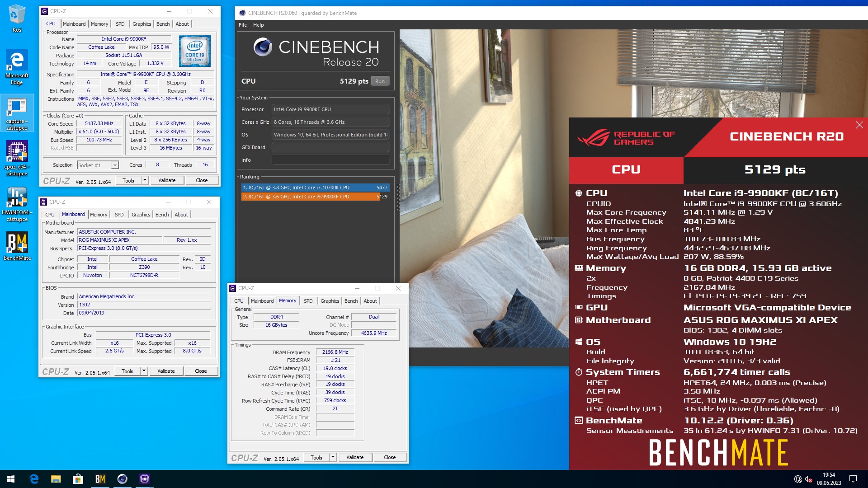
Task: Expand the Tools arrow in CPU window
Action: pos(145,180)
